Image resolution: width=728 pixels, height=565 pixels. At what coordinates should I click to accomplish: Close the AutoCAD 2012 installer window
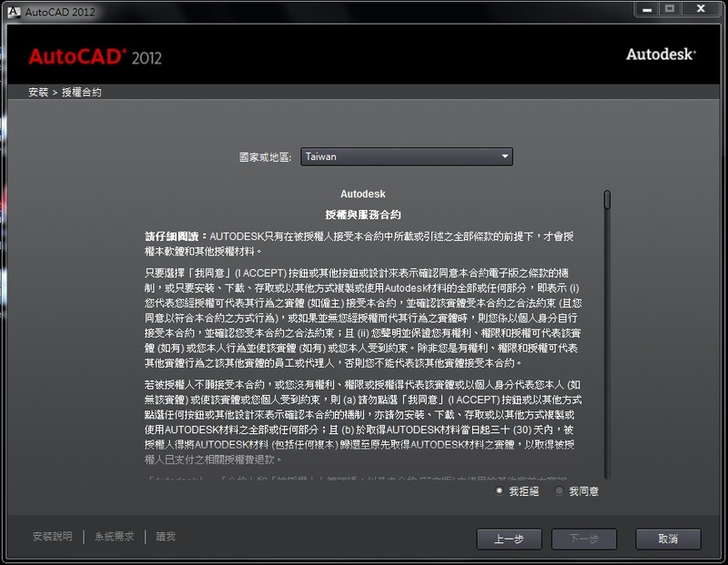[702, 9]
